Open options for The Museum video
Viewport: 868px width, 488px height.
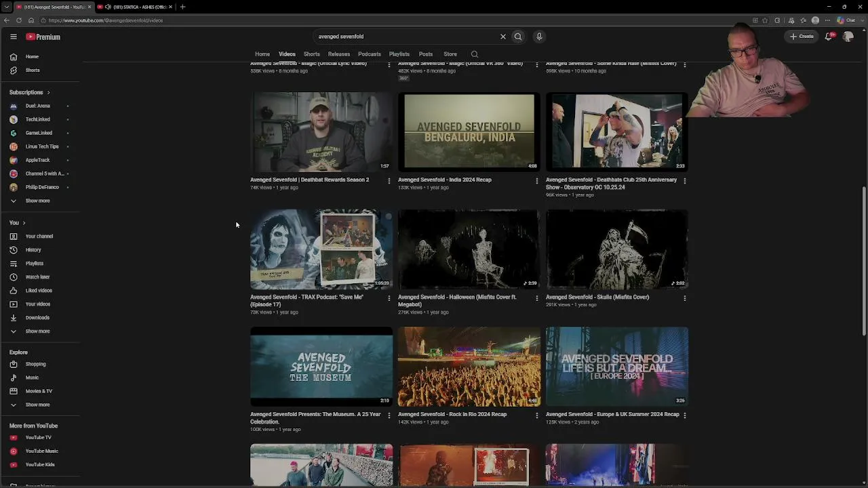coord(389,415)
